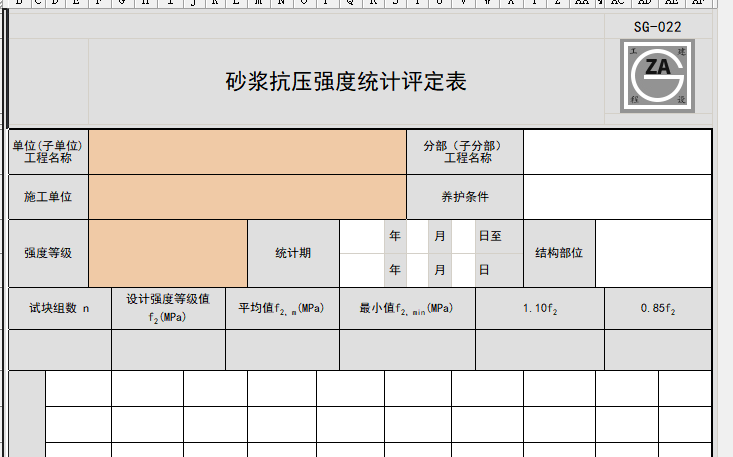Click the orange input cell beside 单位(子单位)工程名称
This screenshot has height=457, width=733.
(247, 152)
